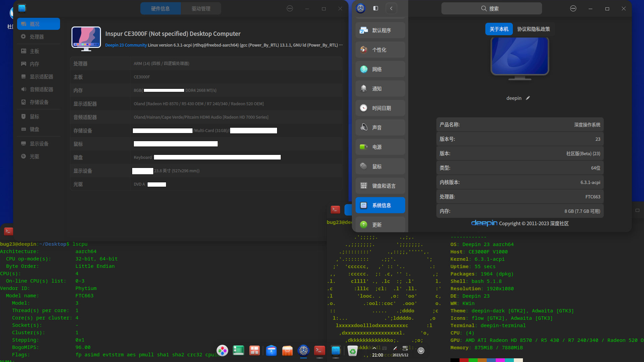Screen dimensions: 644x362
Task: Open control center main menu button
Action: click(573, 9)
